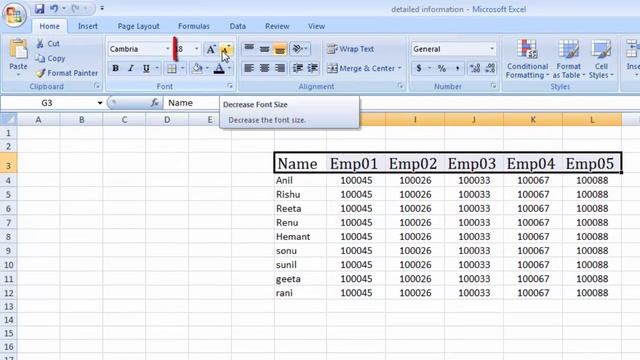Select row 8 header
The width and height of the screenshot is (640, 360).
[x=8, y=237]
